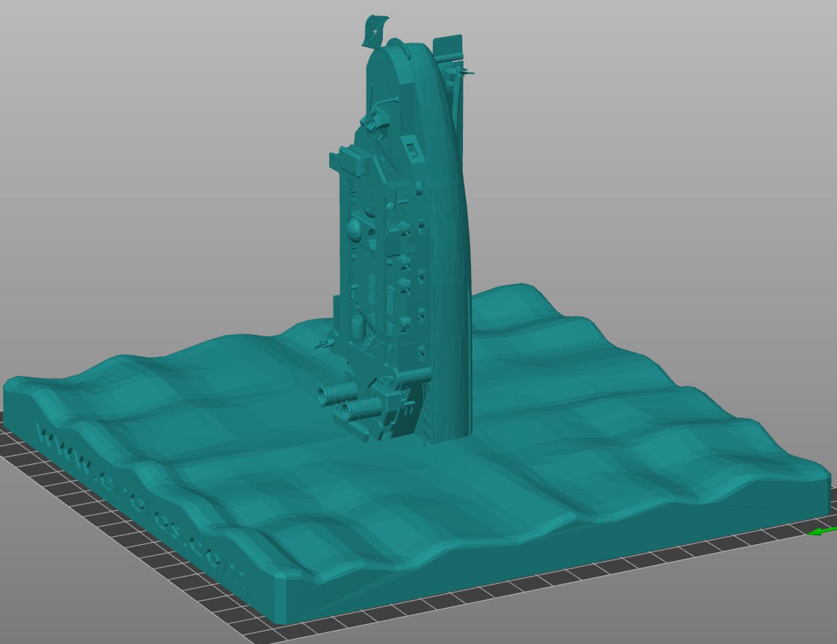837x644 pixels.
Task: Select the upper cannon barrel at ship base
Action: pyautogui.click(x=336, y=396)
